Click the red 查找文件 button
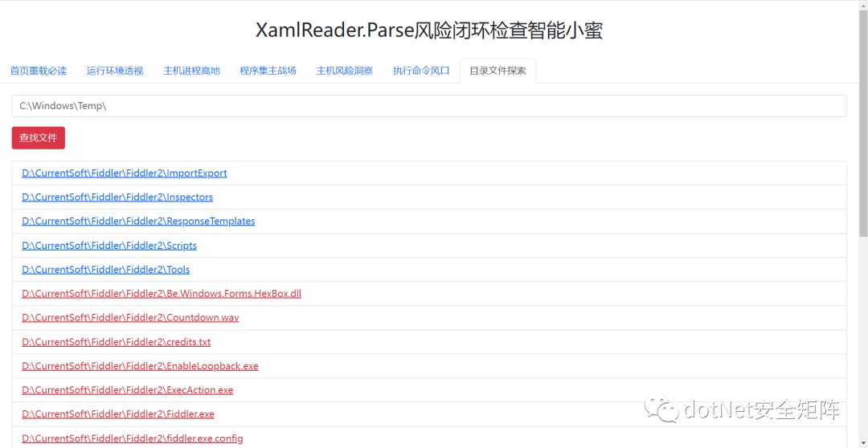The height and width of the screenshot is (448, 868). coord(39,138)
